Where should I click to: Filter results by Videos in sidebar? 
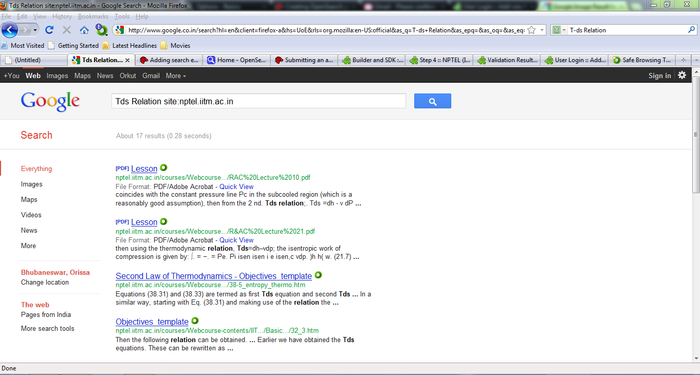[x=31, y=215]
